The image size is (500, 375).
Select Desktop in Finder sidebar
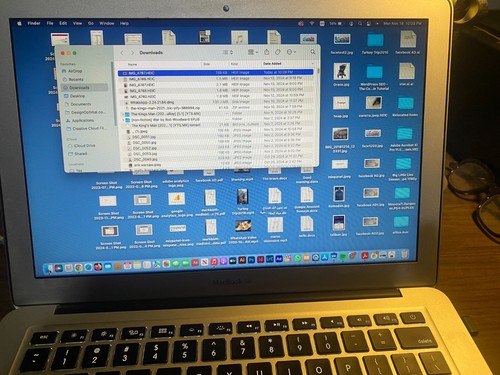click(x=74, y=96)
